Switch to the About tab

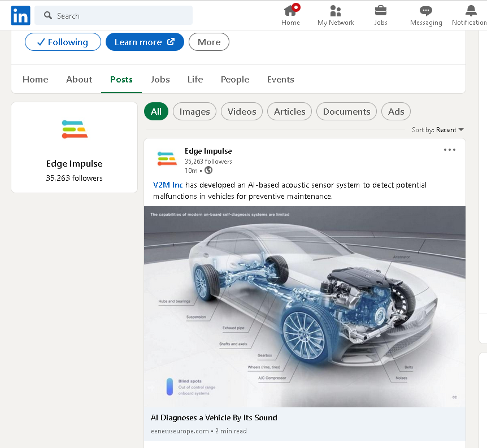tap(79, 79)
